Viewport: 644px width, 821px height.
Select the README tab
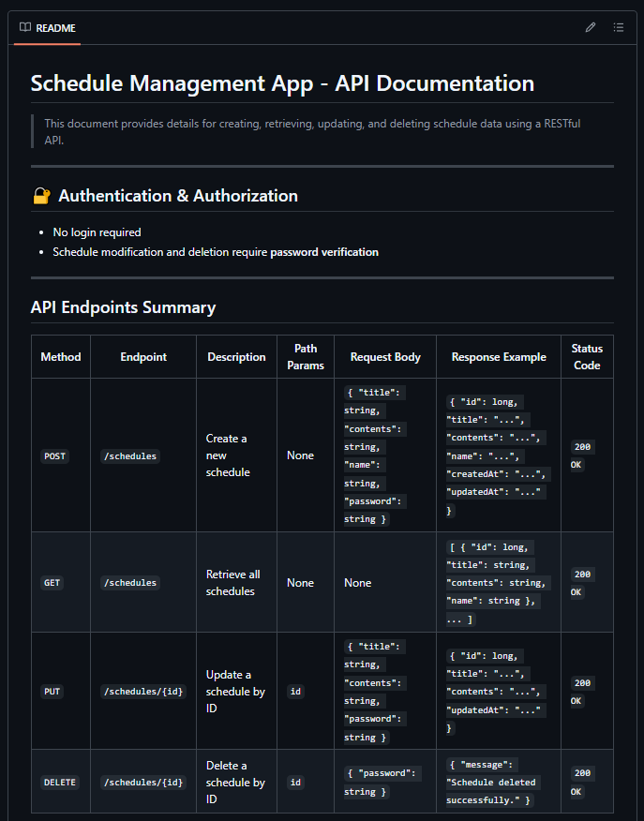47,27
